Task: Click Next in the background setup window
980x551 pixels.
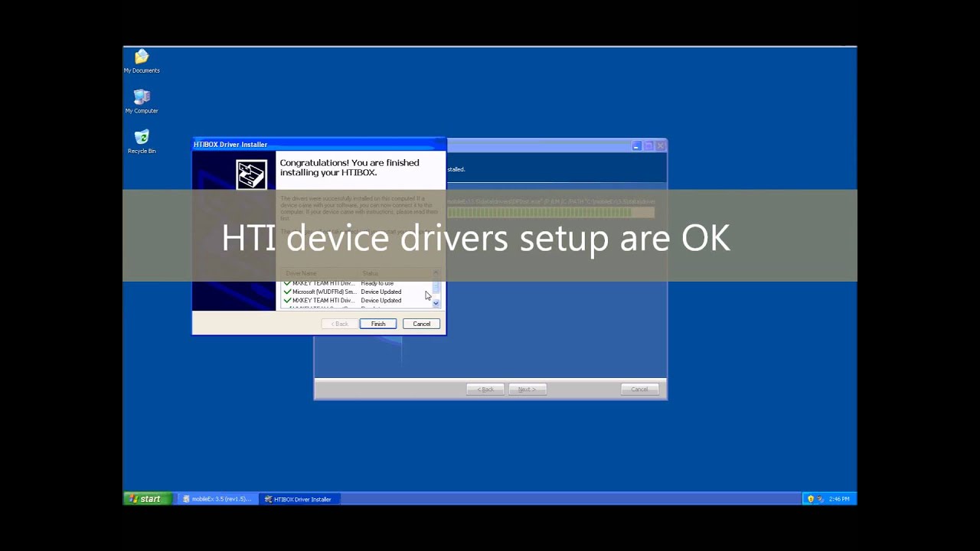Action: 527,389
